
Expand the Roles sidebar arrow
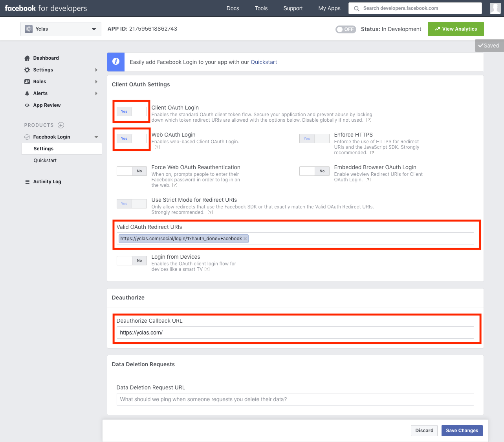click(96, 82)
